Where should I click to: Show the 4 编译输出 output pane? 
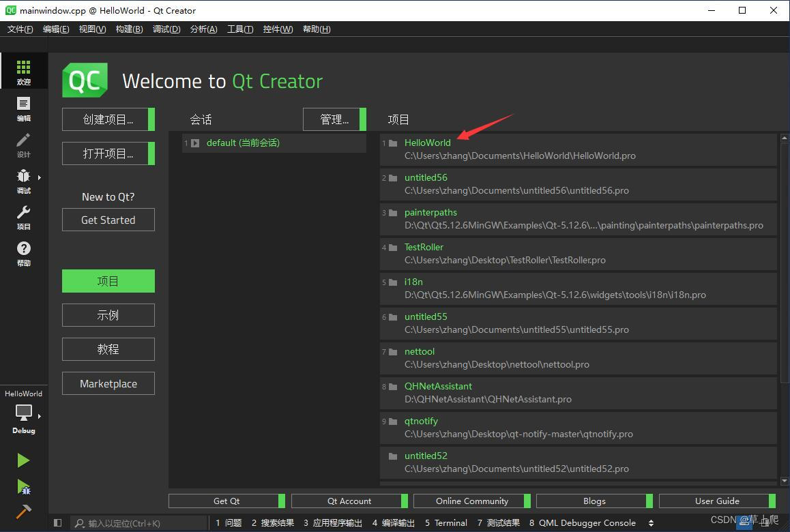click(394, 523)
